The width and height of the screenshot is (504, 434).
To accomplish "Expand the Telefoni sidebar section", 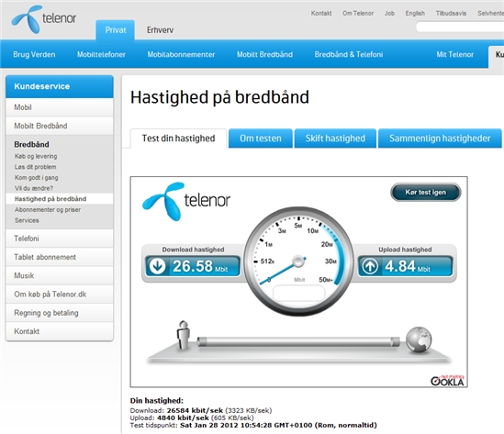I will 60,239.
